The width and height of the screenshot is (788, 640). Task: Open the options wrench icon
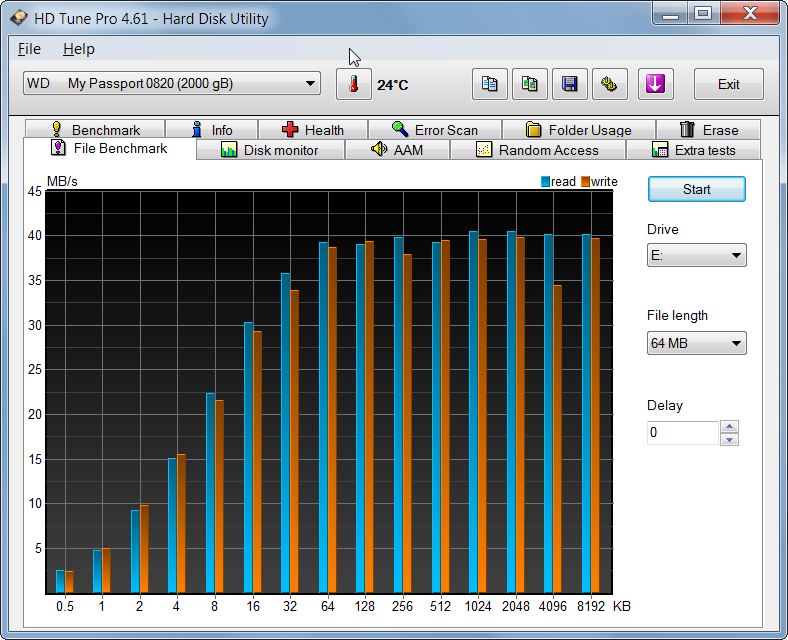pos(610,84)
